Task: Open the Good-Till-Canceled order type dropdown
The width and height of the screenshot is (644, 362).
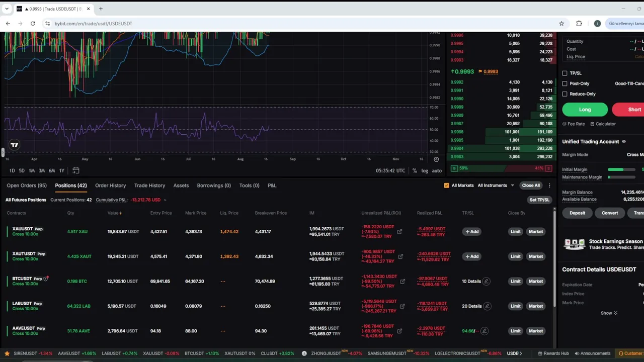Action: (x=629, y=83)
